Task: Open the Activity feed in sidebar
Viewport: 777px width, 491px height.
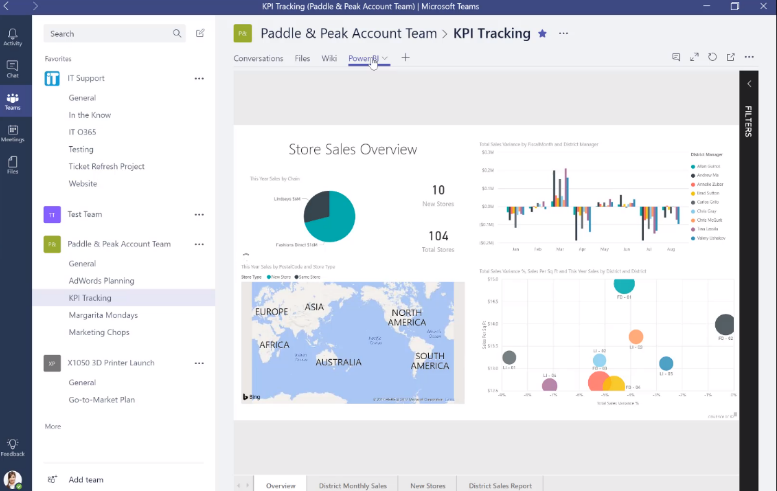Action: pos(12,37)
